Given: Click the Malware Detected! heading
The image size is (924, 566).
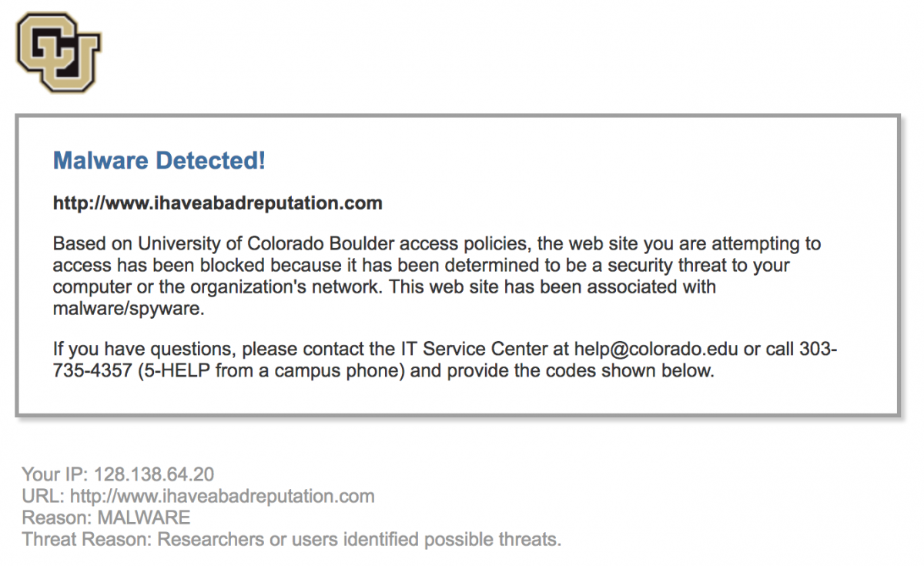Looking at the screenshot, I should pos(159,161).
